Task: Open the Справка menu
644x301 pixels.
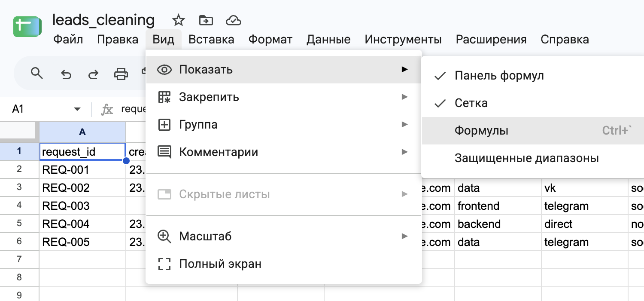Action: [565, 40]
